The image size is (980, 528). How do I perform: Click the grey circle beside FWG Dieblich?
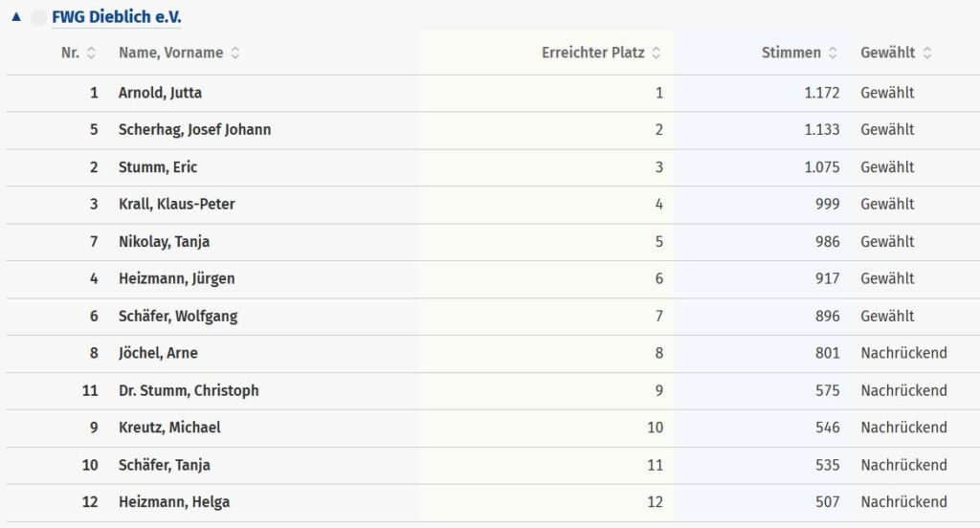(38, 17)
